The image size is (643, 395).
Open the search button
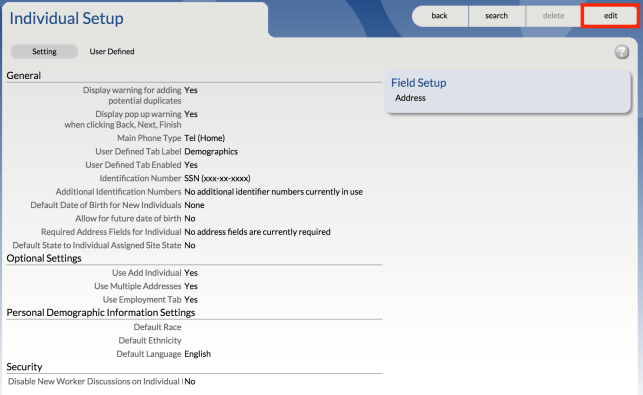tap(497, 16)
